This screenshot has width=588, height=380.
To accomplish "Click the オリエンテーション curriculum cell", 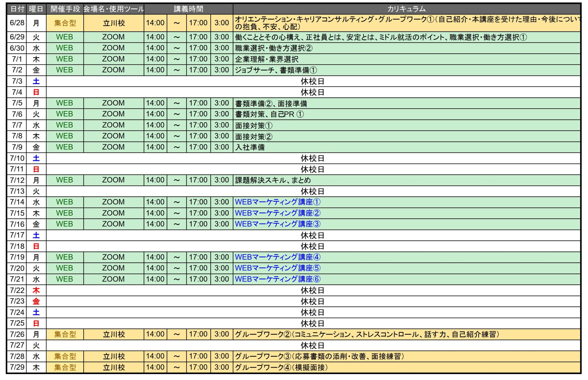I will click(x=407, y=23).
